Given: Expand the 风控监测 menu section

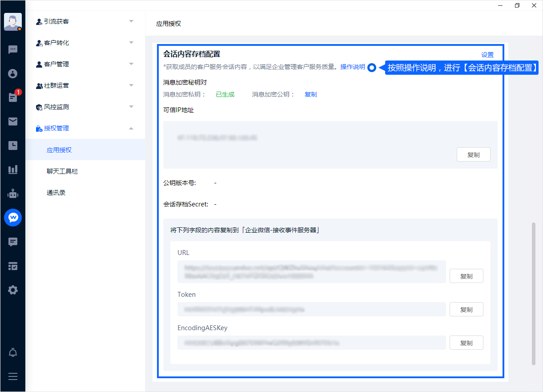Looking at the screenshot, I should coord(85,107).
